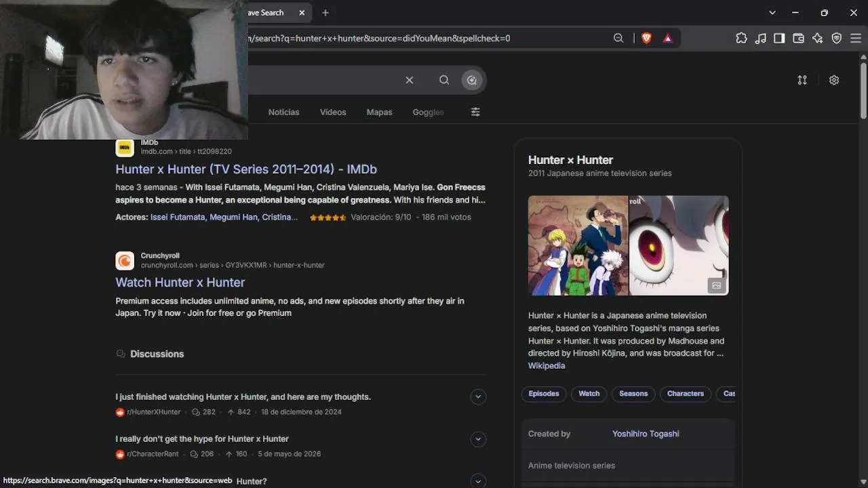Viewport: 868px width, 488px height.
Task: Select the Watch chip
Action: click(x=589, y=394)
